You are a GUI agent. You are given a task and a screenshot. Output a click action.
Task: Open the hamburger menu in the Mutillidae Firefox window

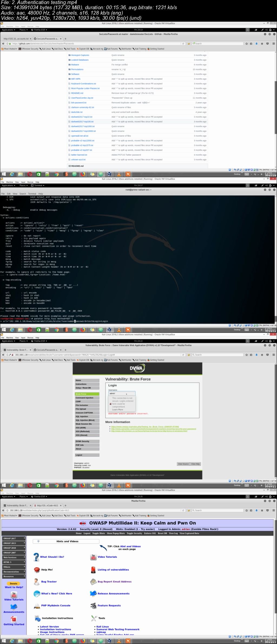[x=273, y=510]
